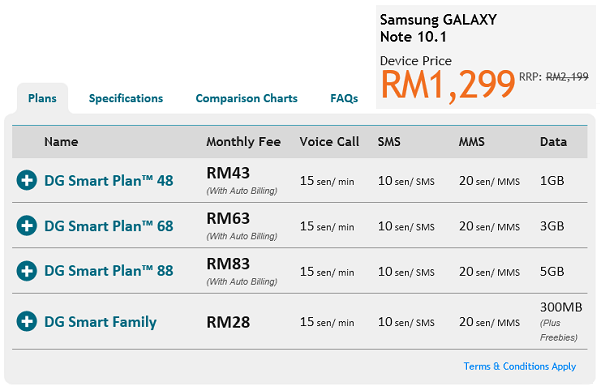Expand DG Smart Family plus icon
The height and width of the screenshot is (389, 600).
point(27,321)
